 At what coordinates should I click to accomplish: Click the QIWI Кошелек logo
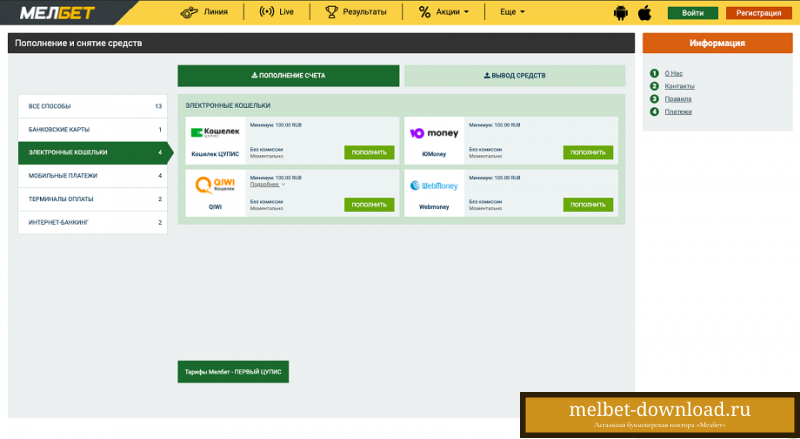coord(215,185)
